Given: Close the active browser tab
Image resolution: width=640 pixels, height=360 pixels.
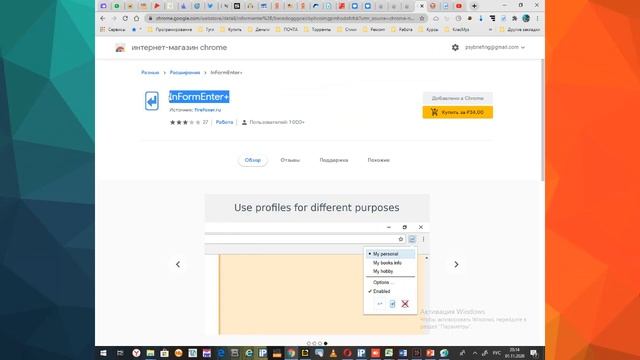Looking at the screenshot, I should coord(422,6).
